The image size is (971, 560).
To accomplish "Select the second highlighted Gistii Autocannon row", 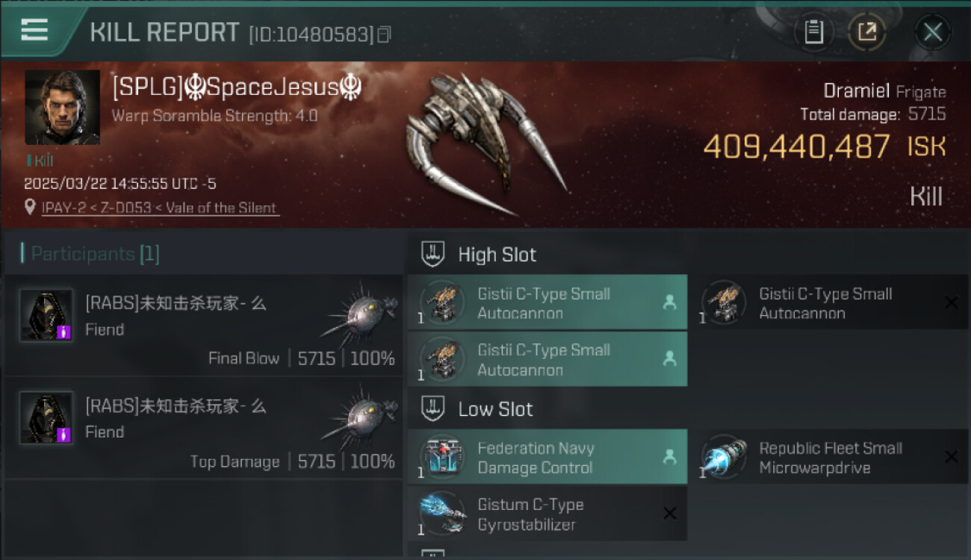I will pos(547,359).
